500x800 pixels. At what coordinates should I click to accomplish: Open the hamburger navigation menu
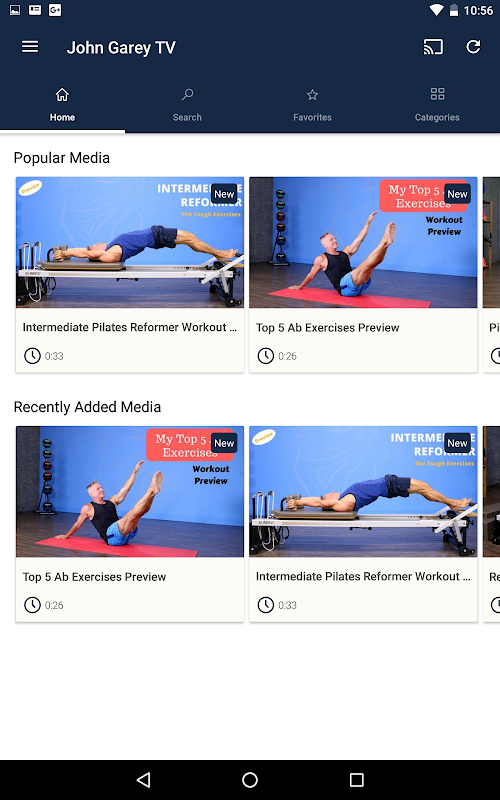30,47
